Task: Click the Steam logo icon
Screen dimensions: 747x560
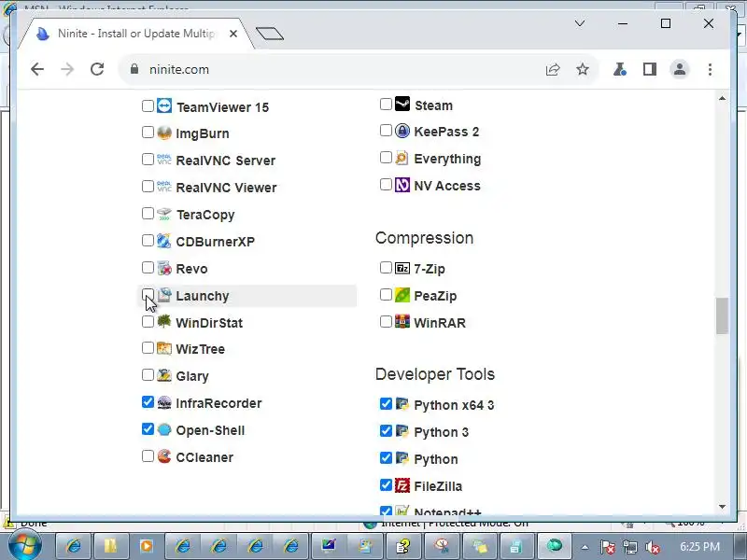Action: 402,104
